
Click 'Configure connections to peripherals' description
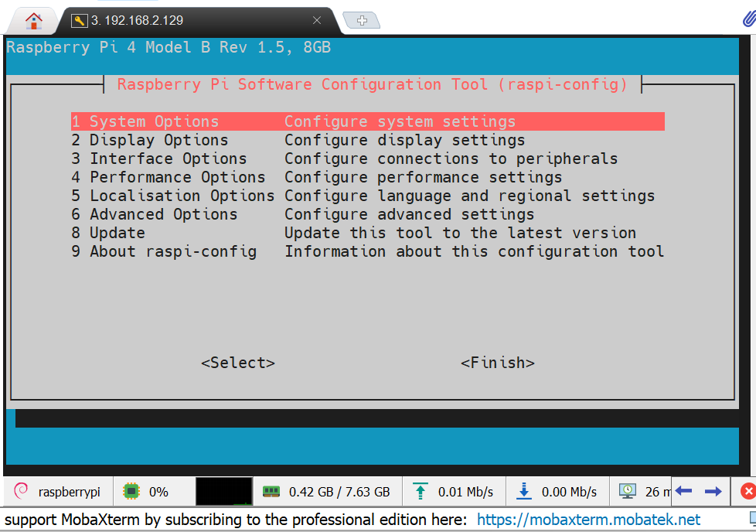tap(451, 159)
